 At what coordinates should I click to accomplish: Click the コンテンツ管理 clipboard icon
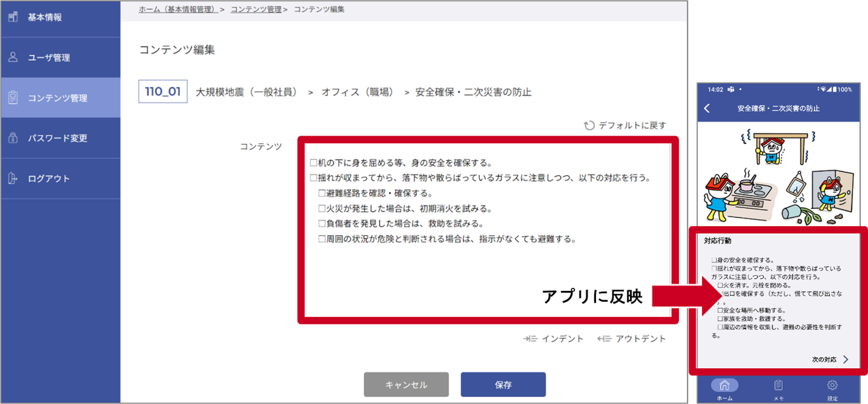[13, 97]
